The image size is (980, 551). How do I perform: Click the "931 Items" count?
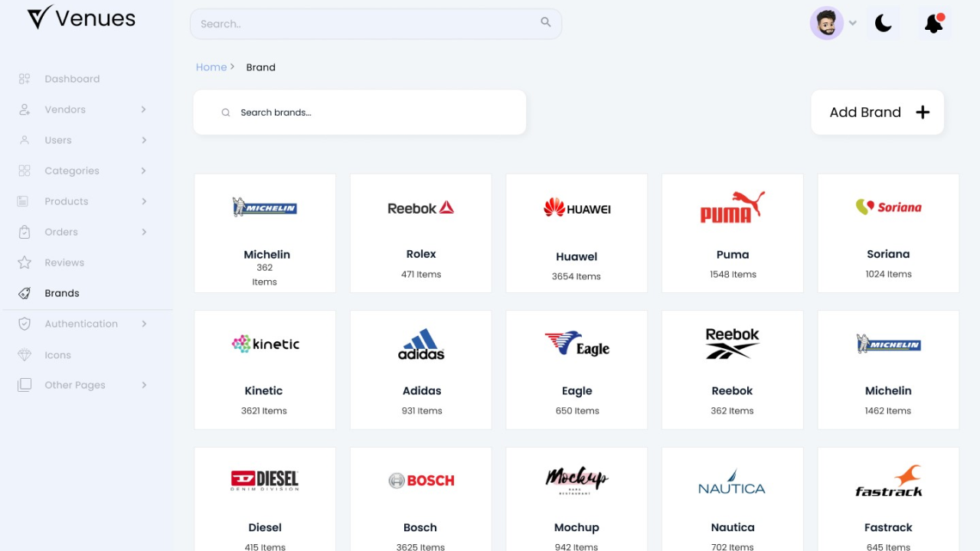coord(422,411)
